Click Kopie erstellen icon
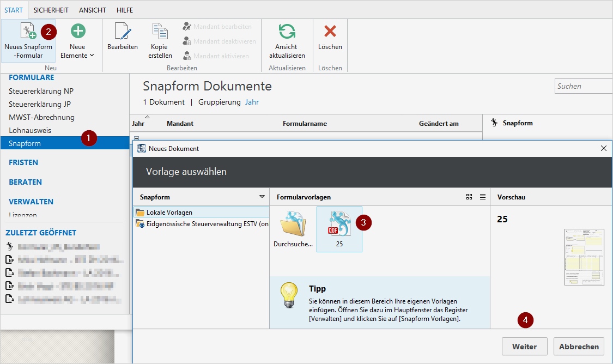The image size is (613, 364). [160, 31]
